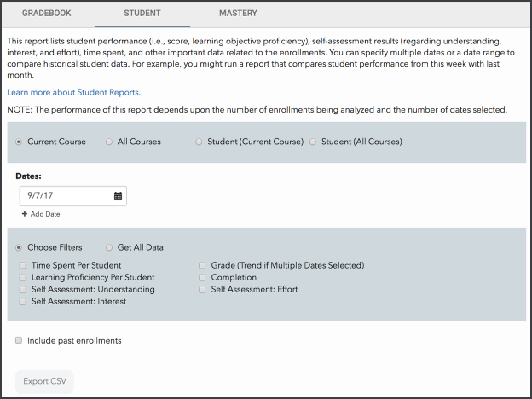Switch to the Gradebook tab
Viewport: 532px width, 399px height.
point(47,14)
